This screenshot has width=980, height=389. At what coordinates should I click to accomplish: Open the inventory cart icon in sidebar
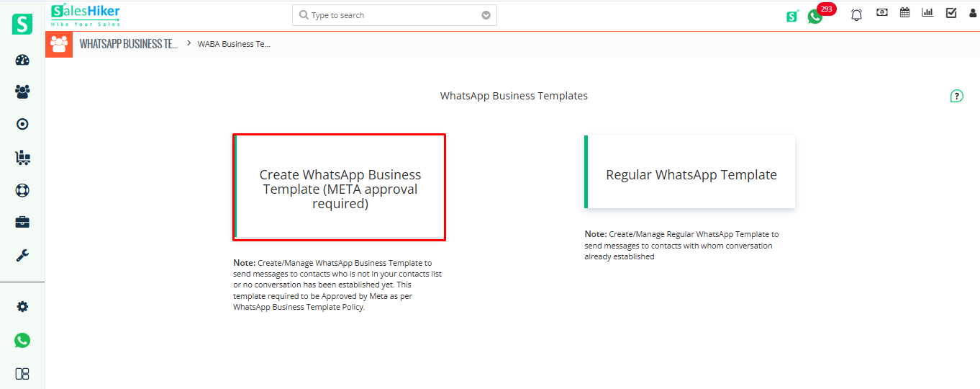click(22, 158)
